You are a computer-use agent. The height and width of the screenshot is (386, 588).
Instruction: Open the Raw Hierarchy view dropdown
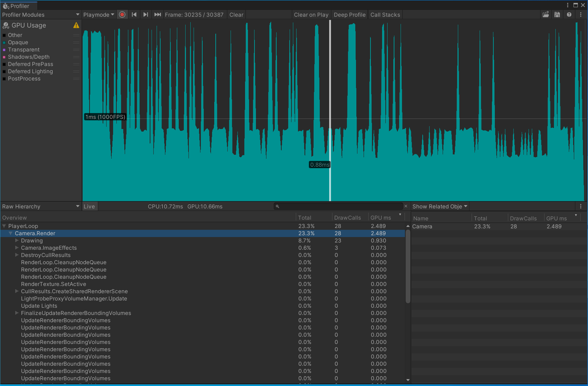[41, 207]
